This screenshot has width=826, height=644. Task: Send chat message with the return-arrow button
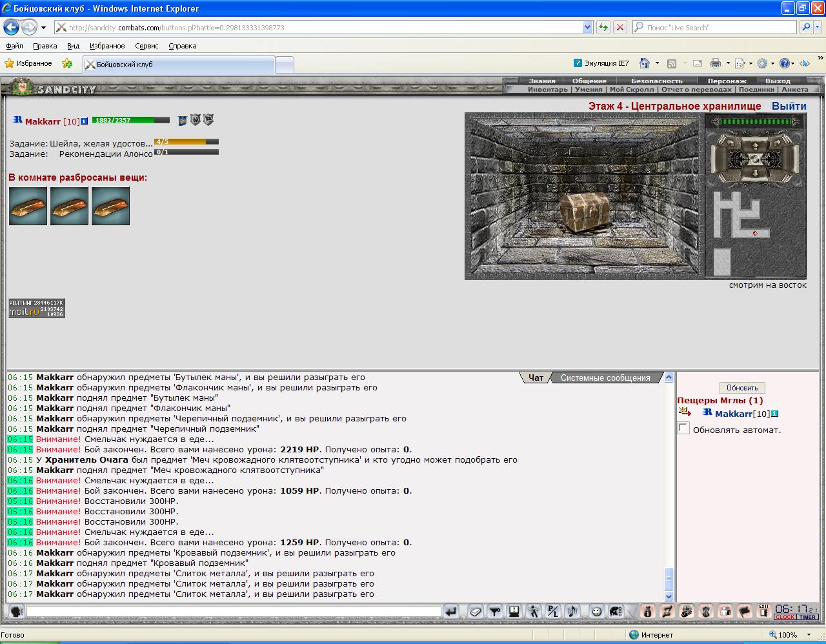click(x=451, y=611)
